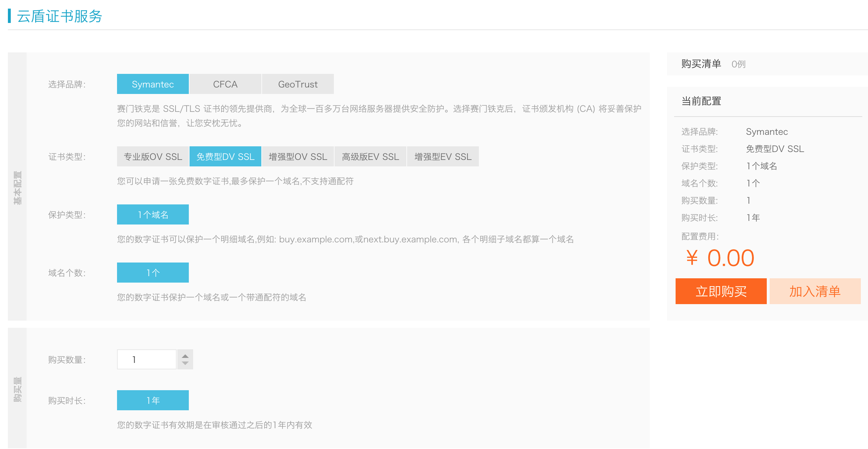Choose the GeoTrust brand
Image resolution: width=868 pixels, height=449 pixels.
(x=298, y=84)
